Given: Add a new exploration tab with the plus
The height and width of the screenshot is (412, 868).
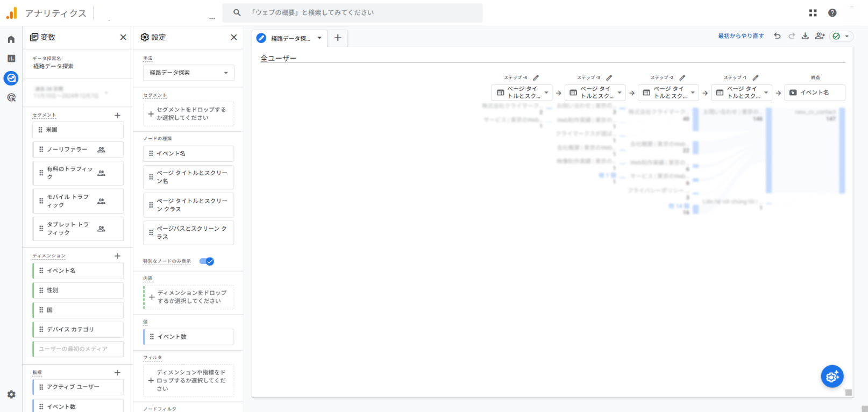Looking at the screenshot, I should pyautogui.click(x=338, y=38).
